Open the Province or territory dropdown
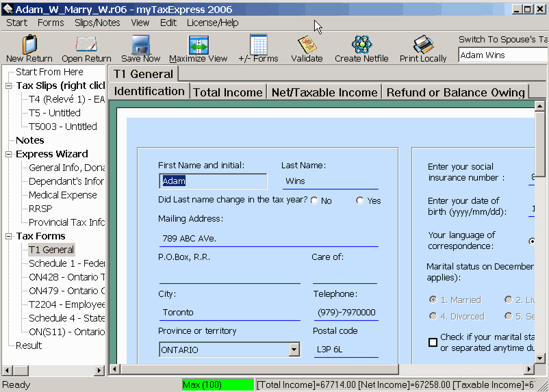Viewport: 549px width, 392px height. pyautogui.click(x=294, y=350)
